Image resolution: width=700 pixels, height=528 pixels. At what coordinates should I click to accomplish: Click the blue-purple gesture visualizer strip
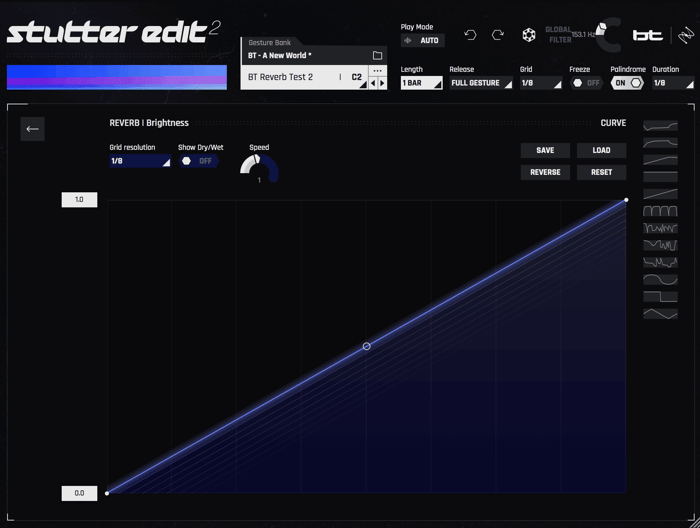click(117, 77)
